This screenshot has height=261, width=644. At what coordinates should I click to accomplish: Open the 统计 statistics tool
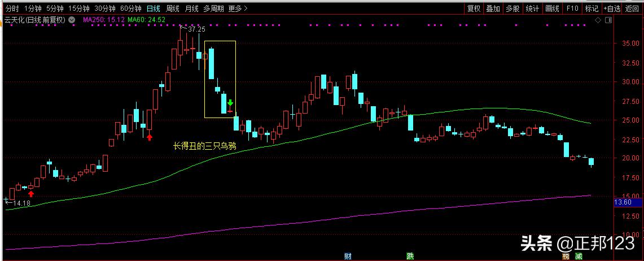532,8
